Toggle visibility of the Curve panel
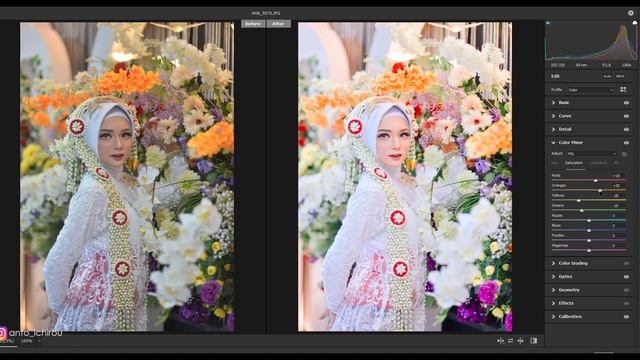640x360 pixels. tap(626, 116)
